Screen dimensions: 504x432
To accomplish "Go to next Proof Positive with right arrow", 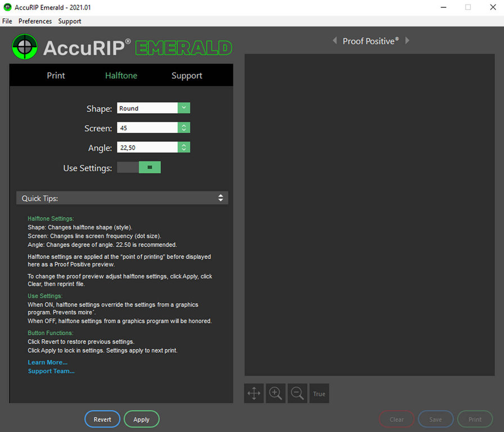I will pos(407,40).
